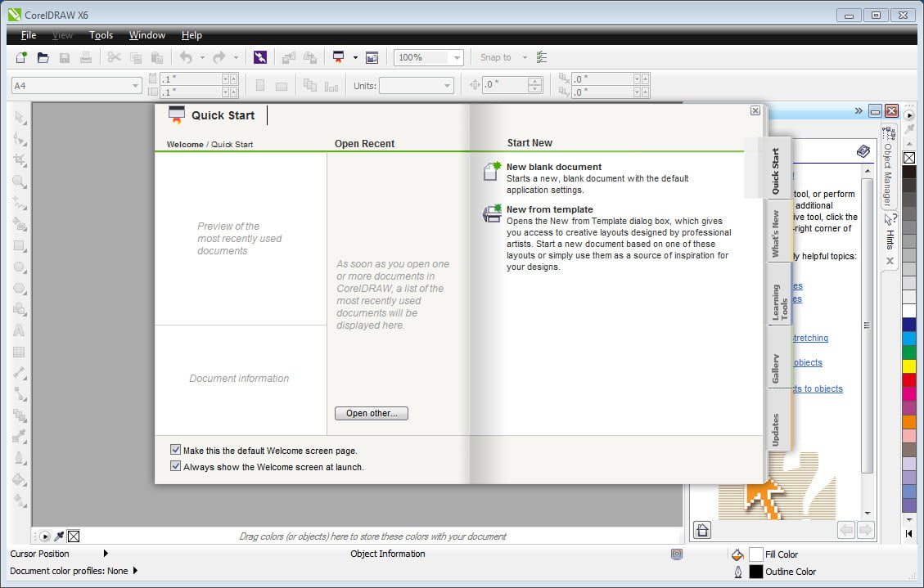This screenshot has width=924, height=588.
Task: Switch to the What's New tab
Action: pyautogui.click(x=778, y=233)
